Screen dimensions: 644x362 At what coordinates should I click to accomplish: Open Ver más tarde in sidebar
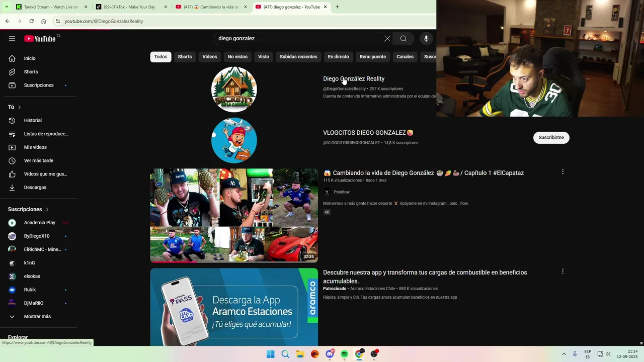click(39, 161)
